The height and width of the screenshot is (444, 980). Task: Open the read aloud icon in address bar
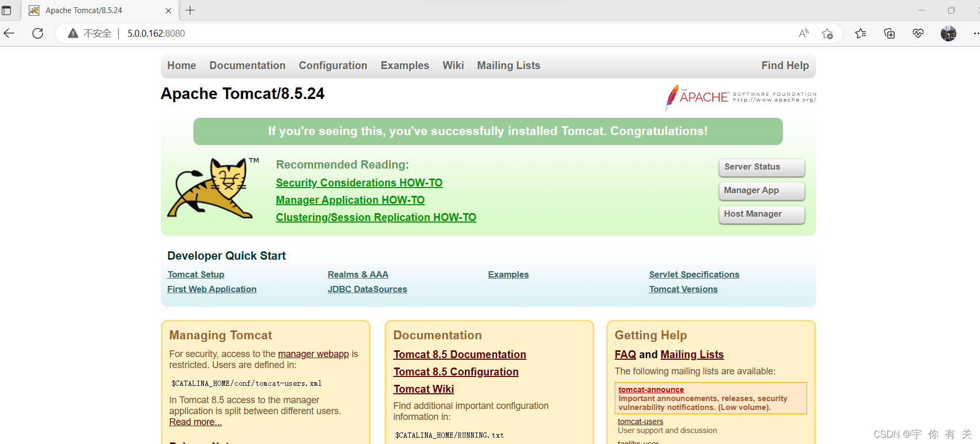point(803,34)
